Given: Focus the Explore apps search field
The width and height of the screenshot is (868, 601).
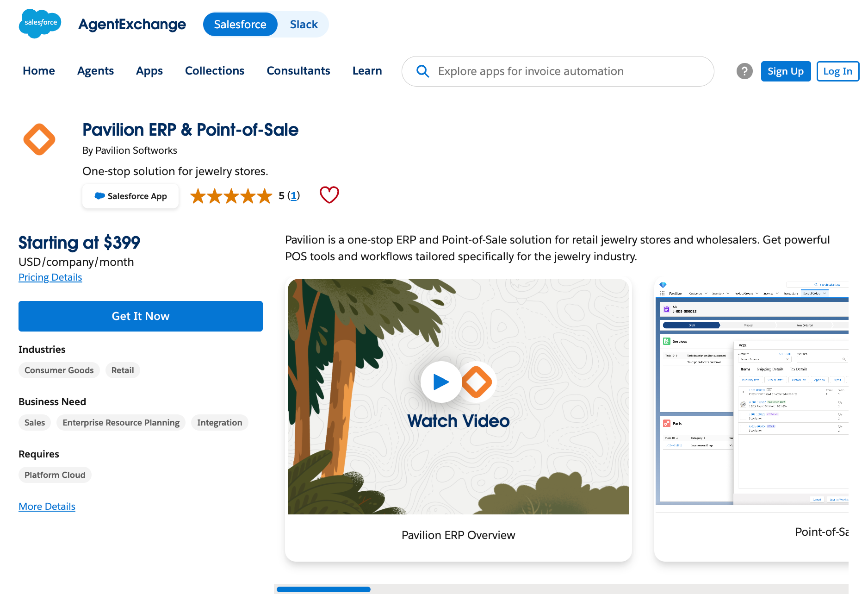Looking at the screenshot, I should coord(558,71).
